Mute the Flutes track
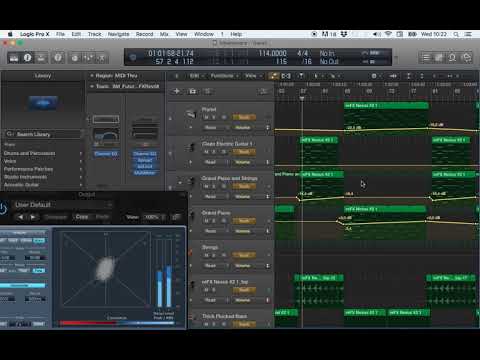 click(x=206, y=117)
